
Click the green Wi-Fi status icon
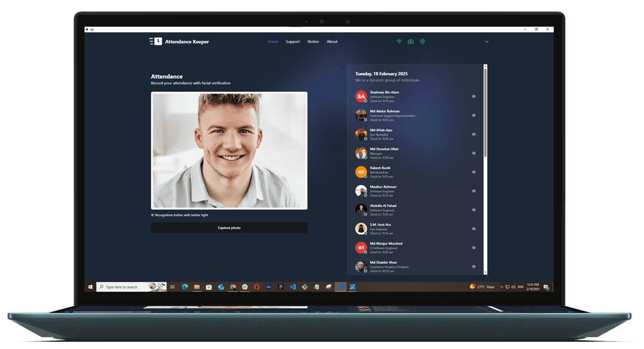(399, 42)
